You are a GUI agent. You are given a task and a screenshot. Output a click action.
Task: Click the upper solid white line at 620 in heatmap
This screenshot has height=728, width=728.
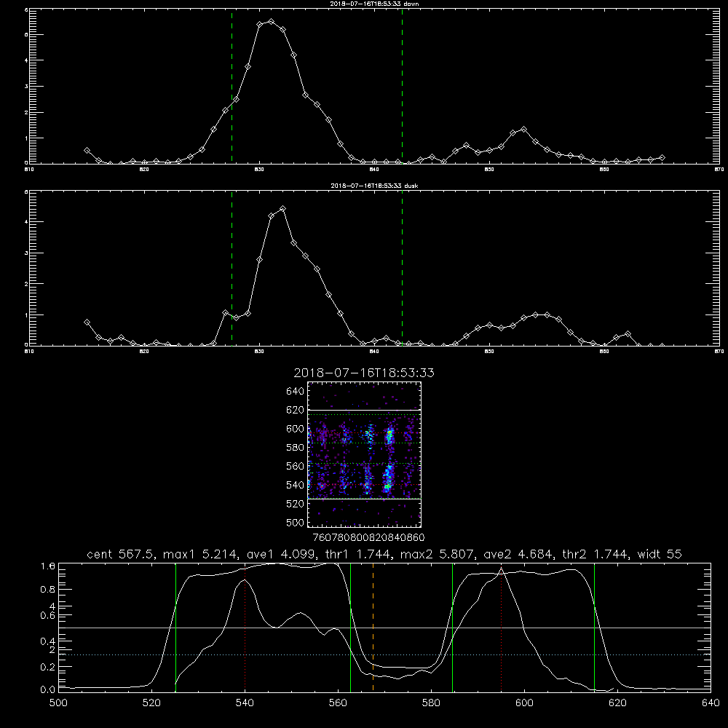point(364,410)
